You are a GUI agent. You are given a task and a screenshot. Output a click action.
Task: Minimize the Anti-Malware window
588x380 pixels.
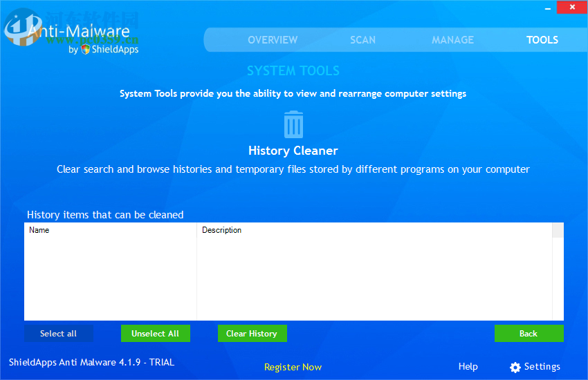coord(548,8)
